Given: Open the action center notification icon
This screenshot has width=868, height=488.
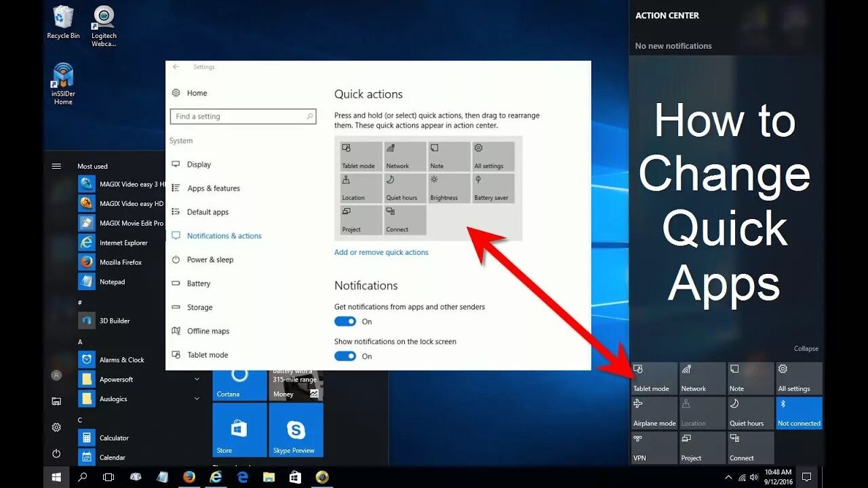Looking at the screenshot, I should (807, 477).
